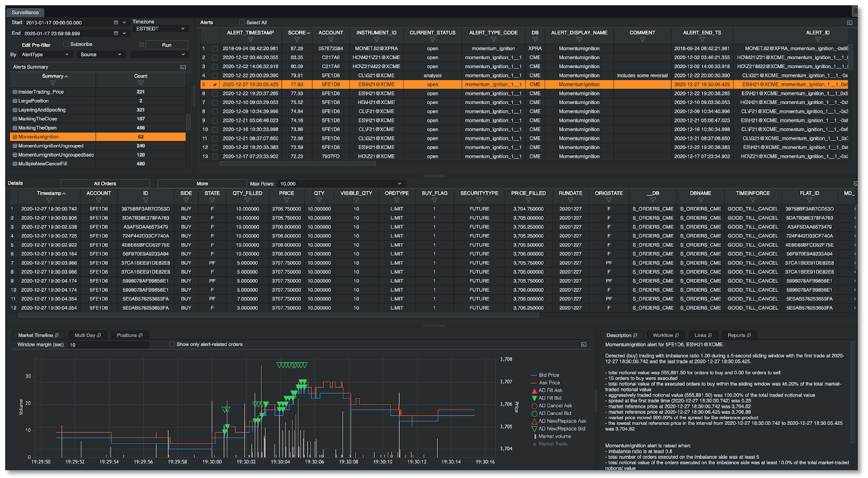Open the Timezone EST5EDT dropdown
Screen dimensions: 868x478
(x=161, y=29)
